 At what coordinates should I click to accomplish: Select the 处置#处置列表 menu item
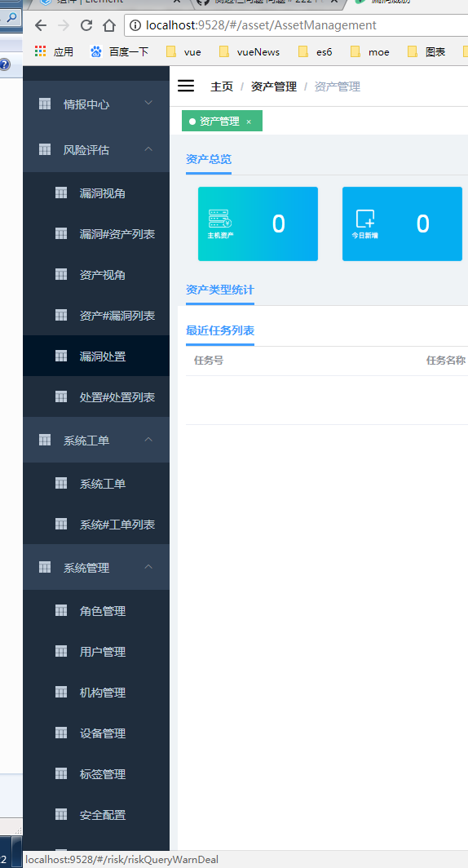tap(96, 397)
